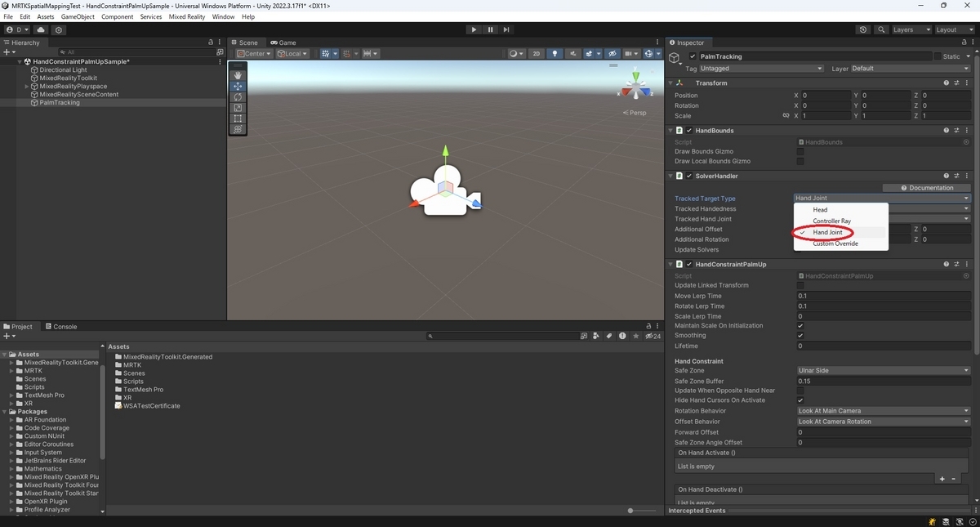Click the Persp label on orientation gizmo
The image size is (980, 527).
coord(636,113)
